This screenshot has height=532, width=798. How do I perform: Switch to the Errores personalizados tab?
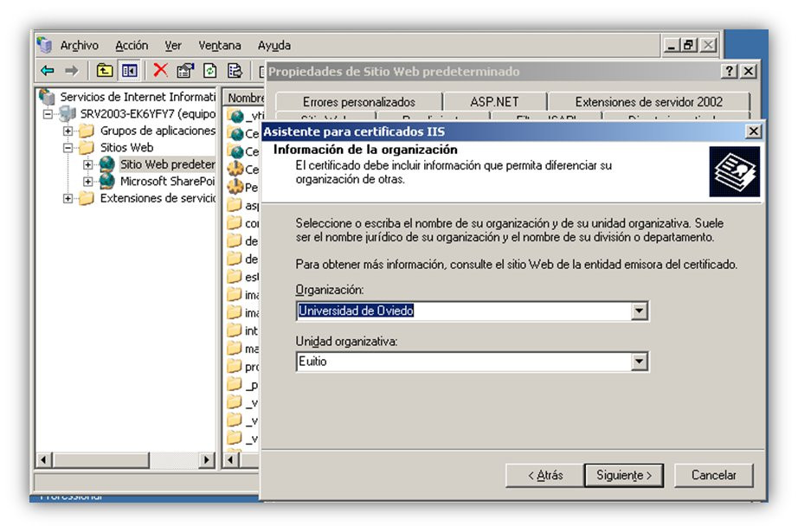[x=359, y=102]
